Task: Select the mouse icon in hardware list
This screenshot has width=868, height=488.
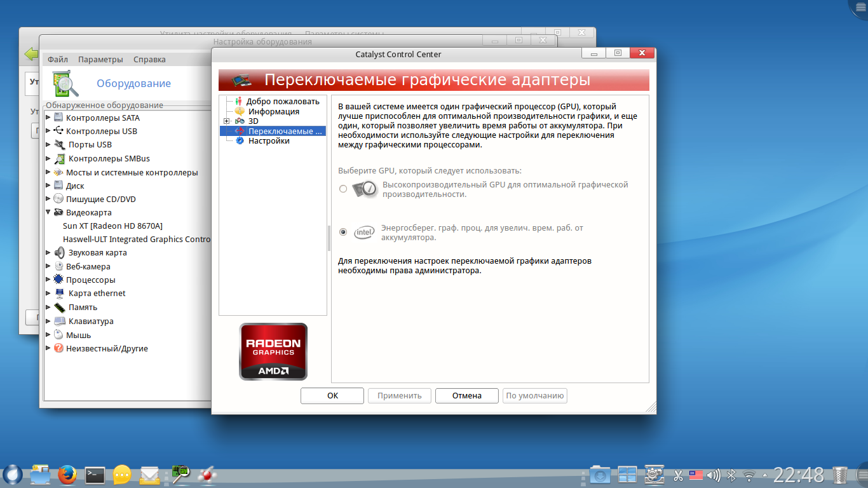Action: [x=59, y=335]
